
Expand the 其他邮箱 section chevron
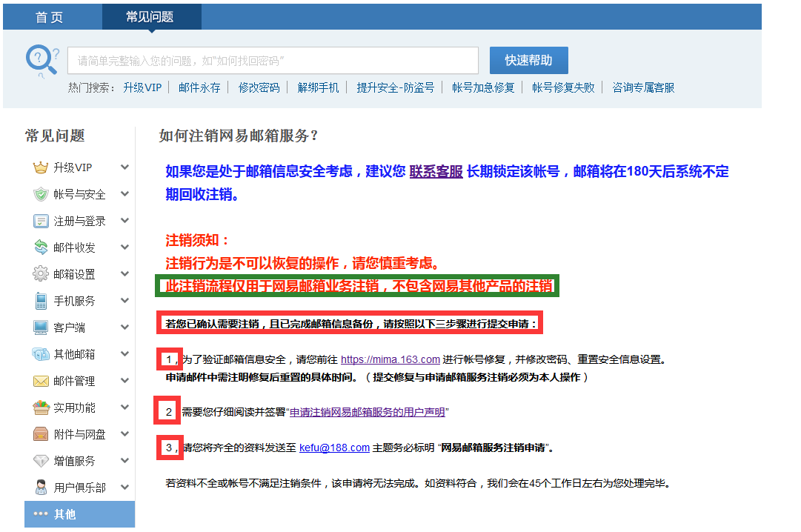(x=124, y=353)
